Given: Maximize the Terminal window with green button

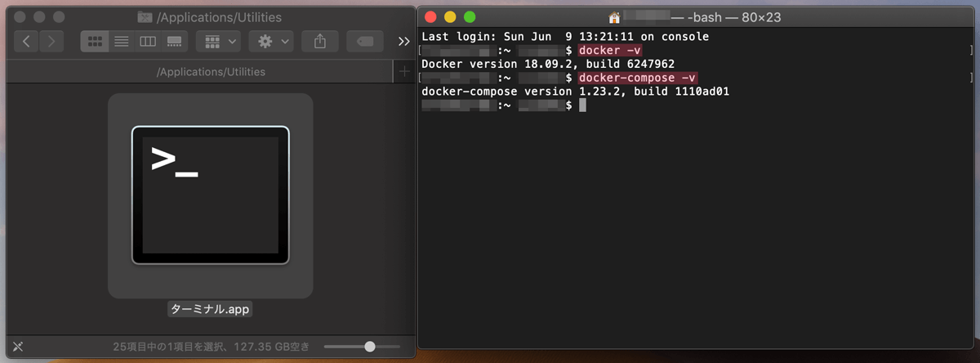Looking at the screenshot, I should click(x=470, y=16).
